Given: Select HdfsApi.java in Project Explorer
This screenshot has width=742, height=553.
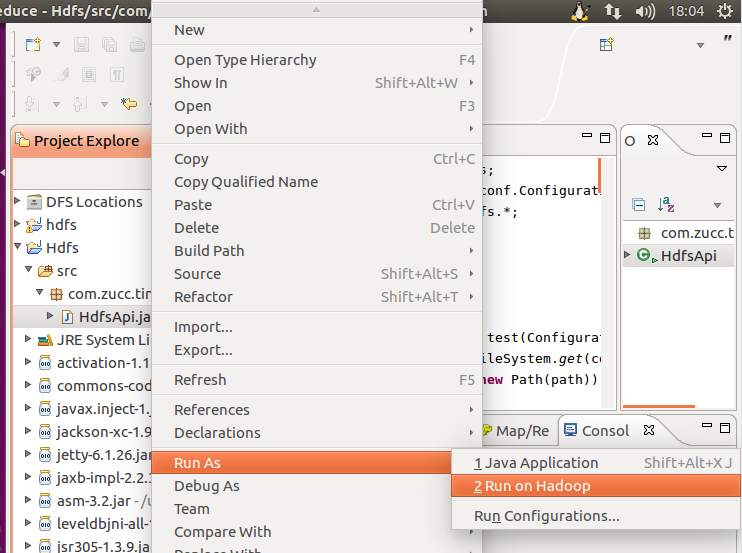Looking at the screenshot, I should pyautogui.click(x=115, y=316).
